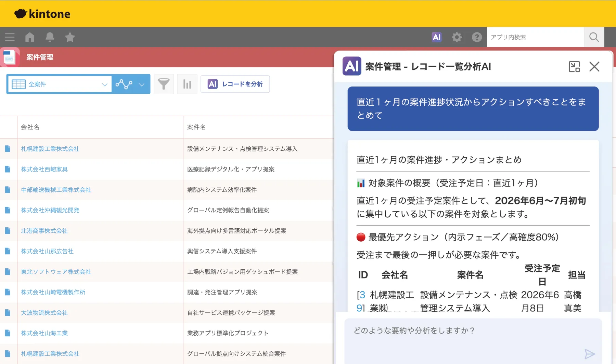Open the filter funnel icon
The image size is (616, 364).
(164, 84)
